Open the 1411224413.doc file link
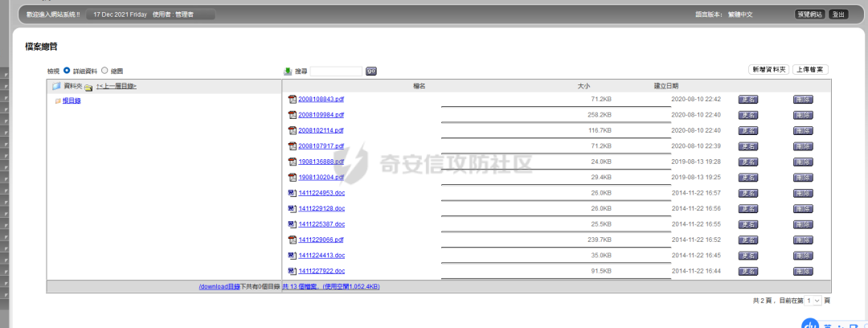The image size is (868, 328). (321, 256)
